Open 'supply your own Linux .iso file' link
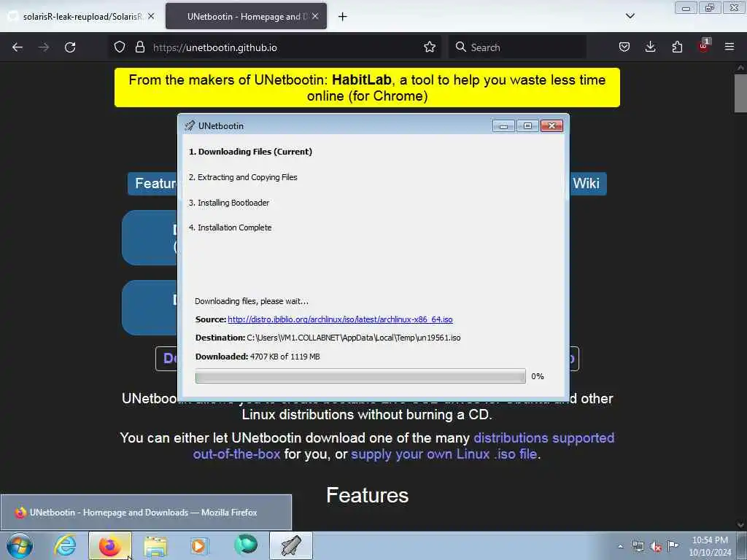The image size is (747, 560). pyautogui.click(x=444, y=454)
